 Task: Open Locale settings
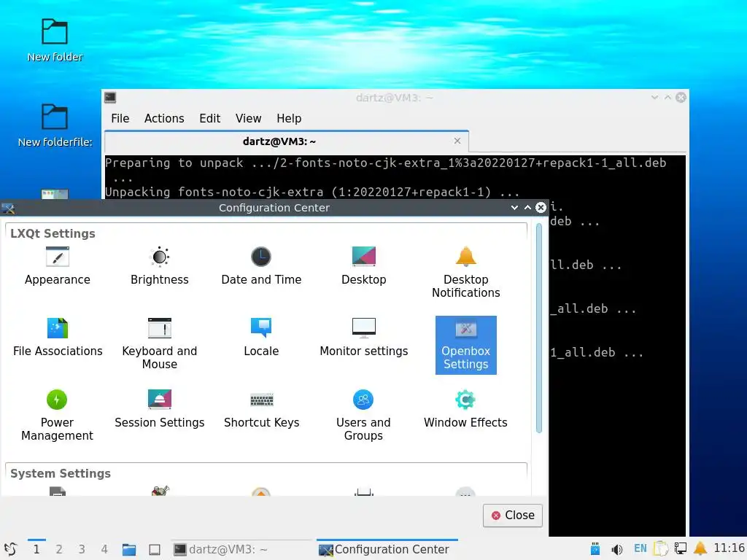point(261,337)
